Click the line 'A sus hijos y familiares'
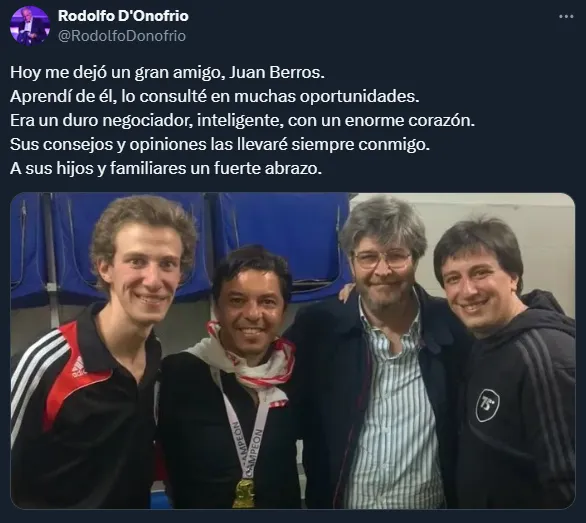This screenshot has width=586, height=523. coord(166,168)
